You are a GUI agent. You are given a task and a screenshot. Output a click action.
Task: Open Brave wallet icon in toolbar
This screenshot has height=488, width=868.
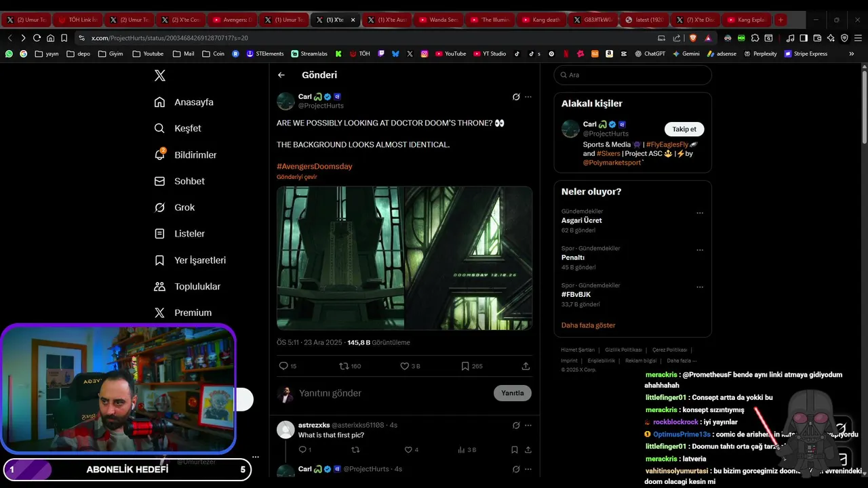[x=817, y=38]
